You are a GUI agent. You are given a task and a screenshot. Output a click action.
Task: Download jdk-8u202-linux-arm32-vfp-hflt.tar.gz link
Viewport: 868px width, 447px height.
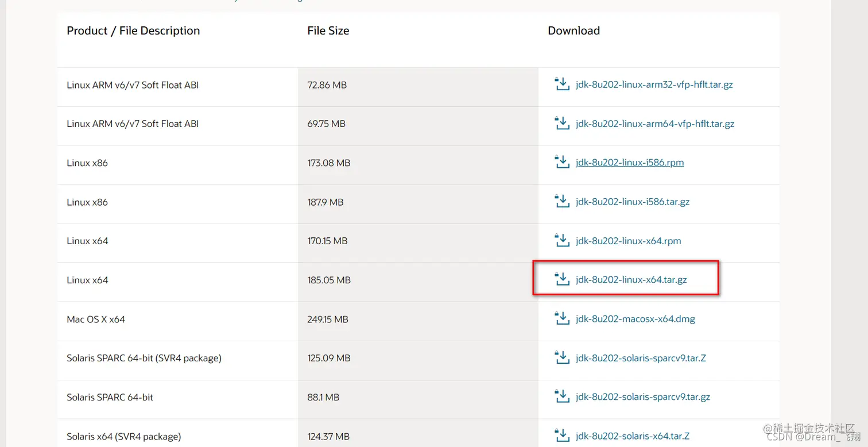pos(654,84)
